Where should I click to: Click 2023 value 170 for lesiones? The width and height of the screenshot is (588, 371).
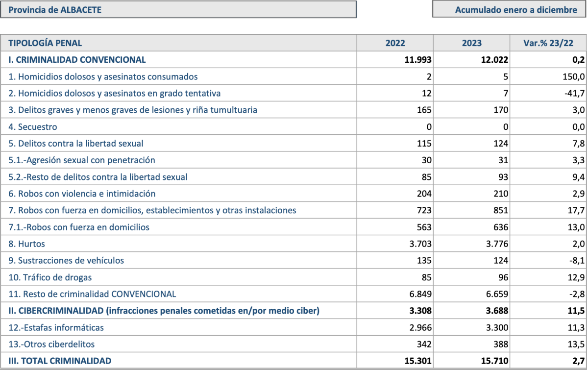click(501, 110)
